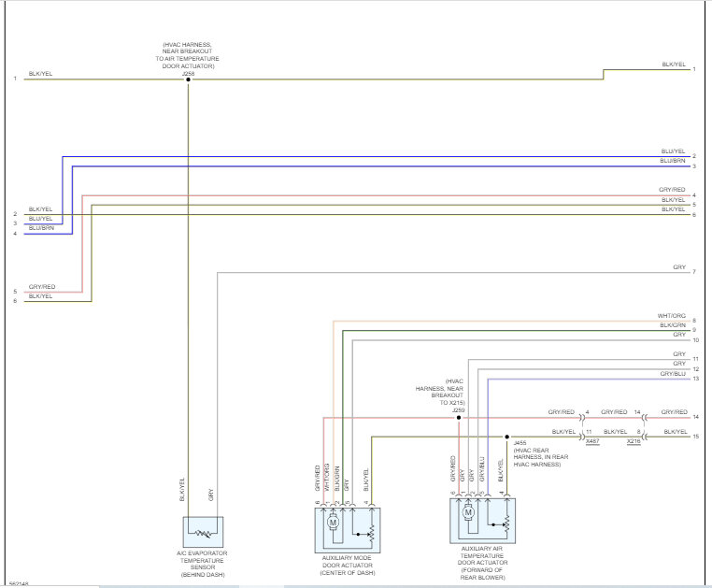The width and height of the screenshot is (712, 588).
Task: Click the GRY/RED label at left terminal 5
Action: pos(42,287)
